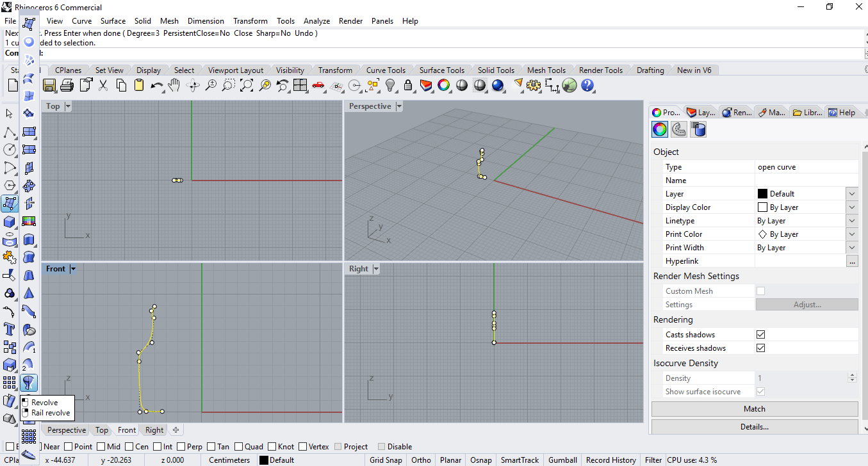868x466 pixels.
Task: Open the Linetype dropdown
Action: 851,221
